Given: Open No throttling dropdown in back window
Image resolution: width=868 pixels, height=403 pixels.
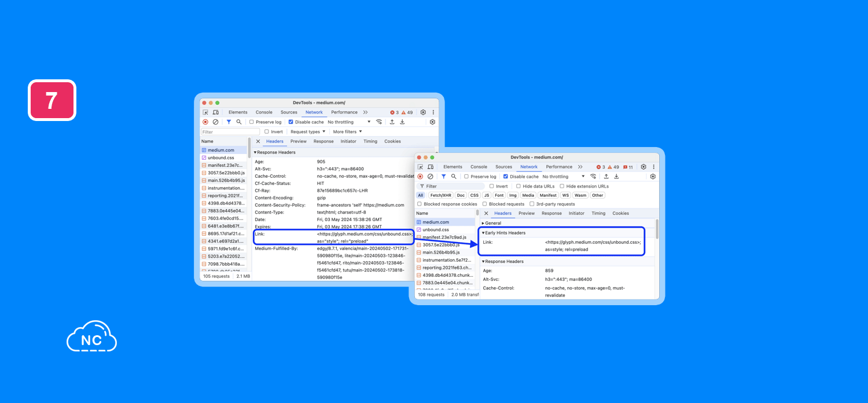Looking at the screenshot, I should coord(349,122).
